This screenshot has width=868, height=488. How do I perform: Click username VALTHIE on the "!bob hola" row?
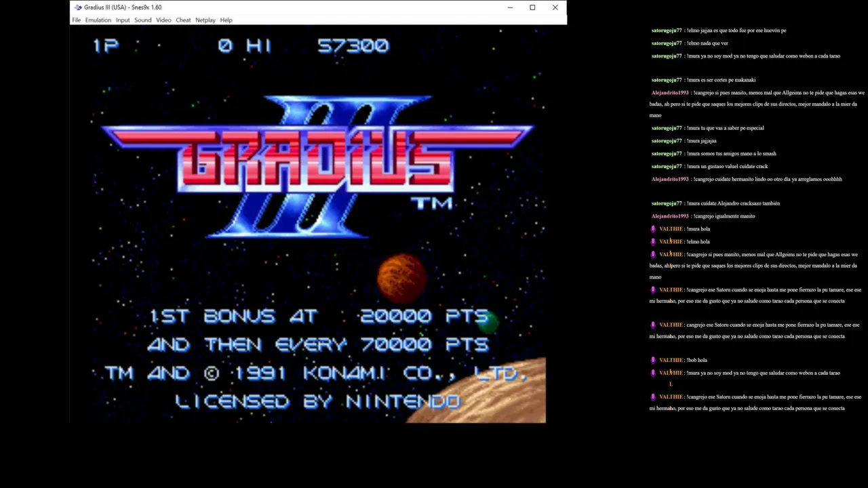pos(671,361)
